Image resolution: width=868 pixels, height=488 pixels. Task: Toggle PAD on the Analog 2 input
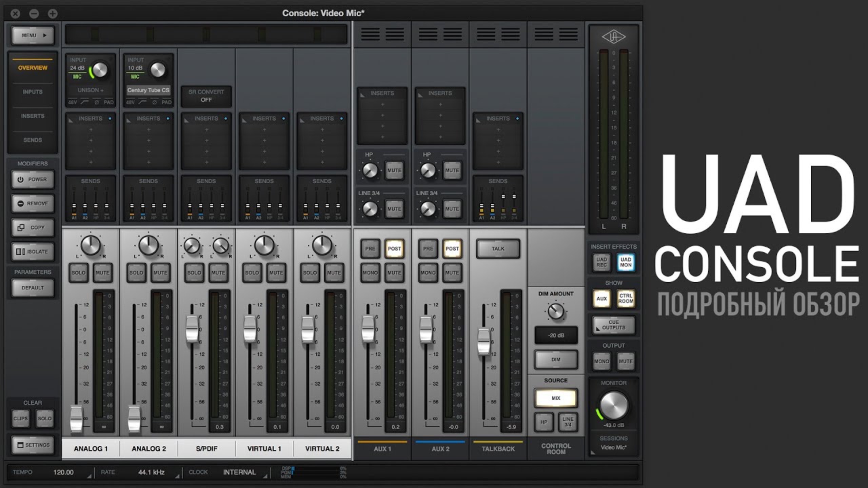pyautogui.click(x=167, y=102)
